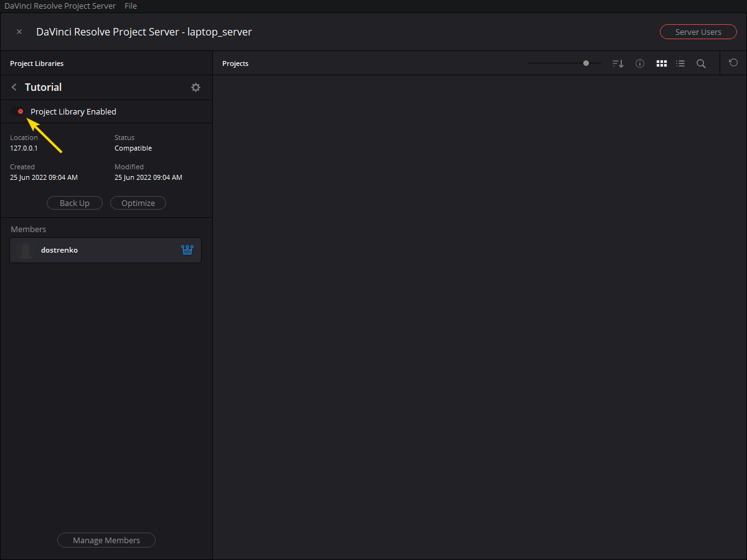Optimize the Tutorial project library
The image size is (747, 560).
pos(138,202)
